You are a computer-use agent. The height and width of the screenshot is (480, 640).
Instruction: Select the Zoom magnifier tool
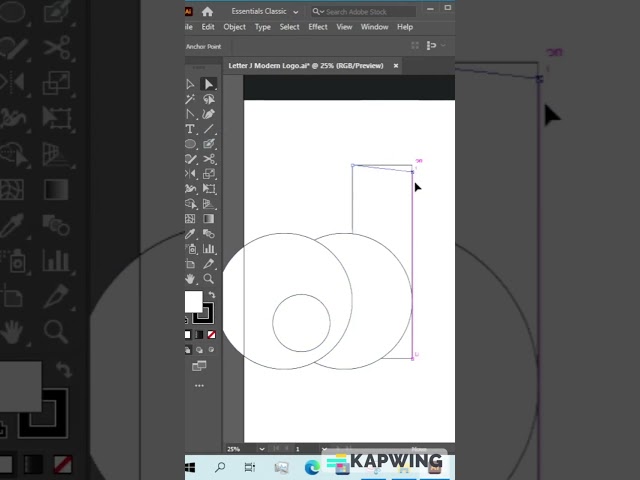209,279
